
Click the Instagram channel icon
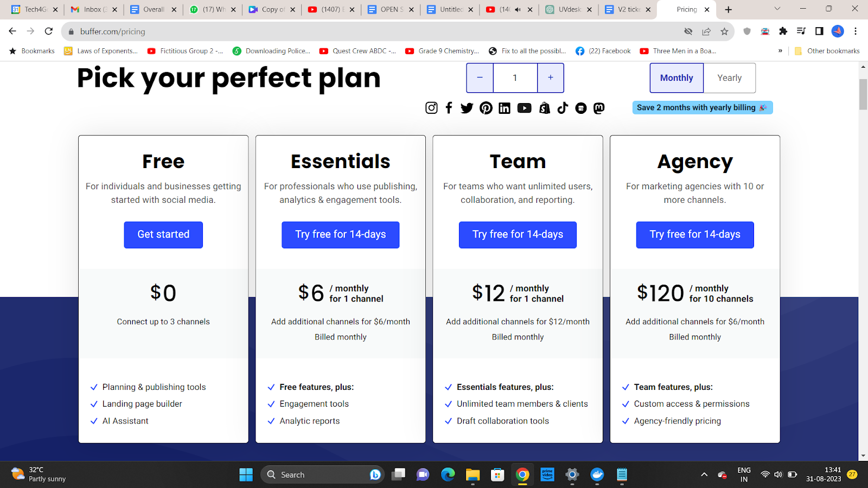pos(431,108)
